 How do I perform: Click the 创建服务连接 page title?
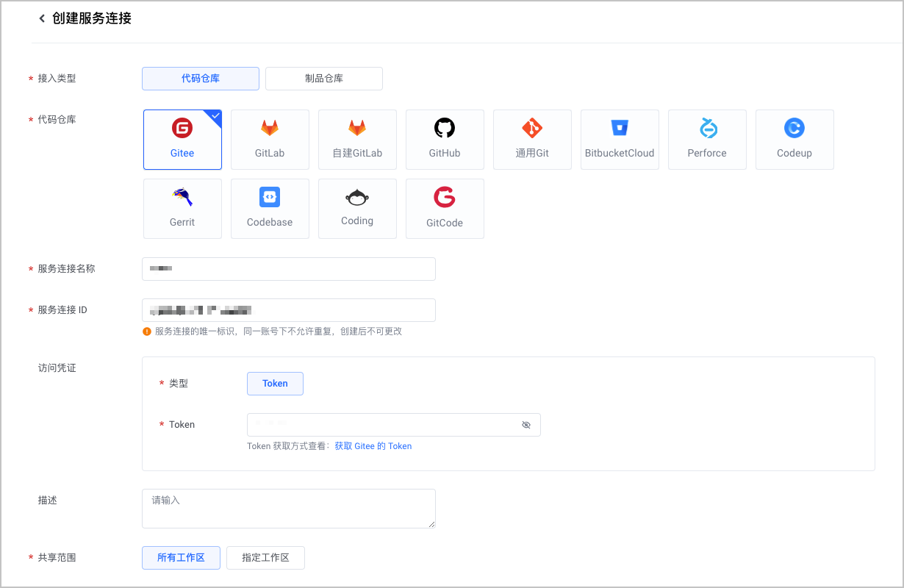(x=92, y=18)
